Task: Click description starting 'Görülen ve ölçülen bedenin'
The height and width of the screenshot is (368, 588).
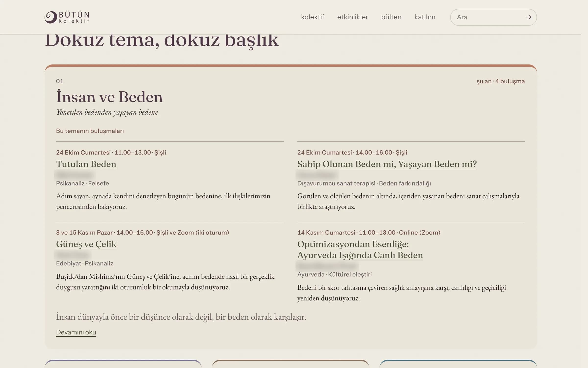Action: tap(408, 201)
